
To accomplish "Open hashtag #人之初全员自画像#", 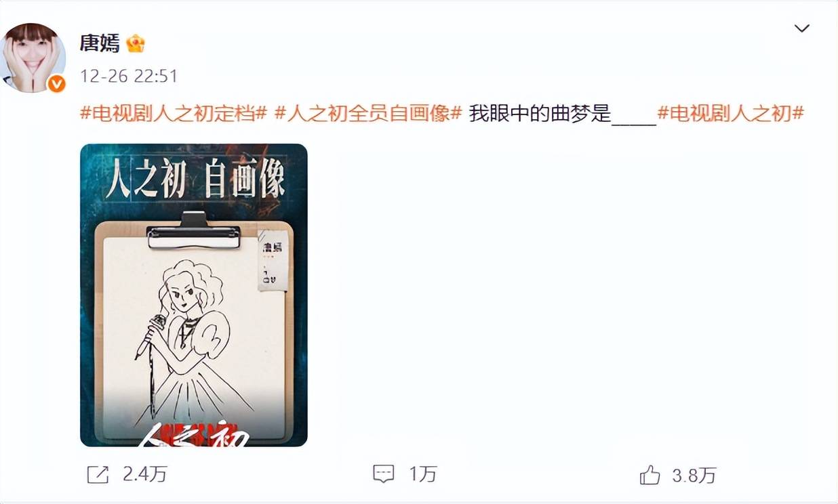I will (368, 113).
